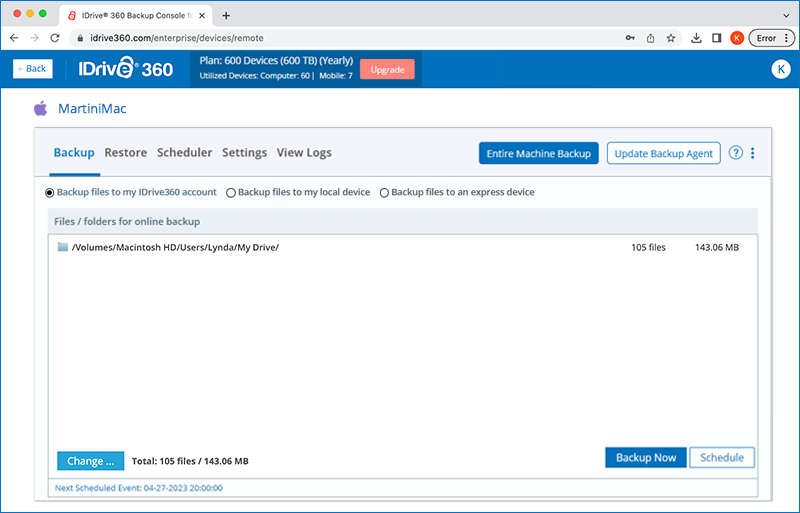The height and width of the screenshot is (513, 800).
Task: Click the share page icon
Action: pyautogui.click(x=651, y=38)
